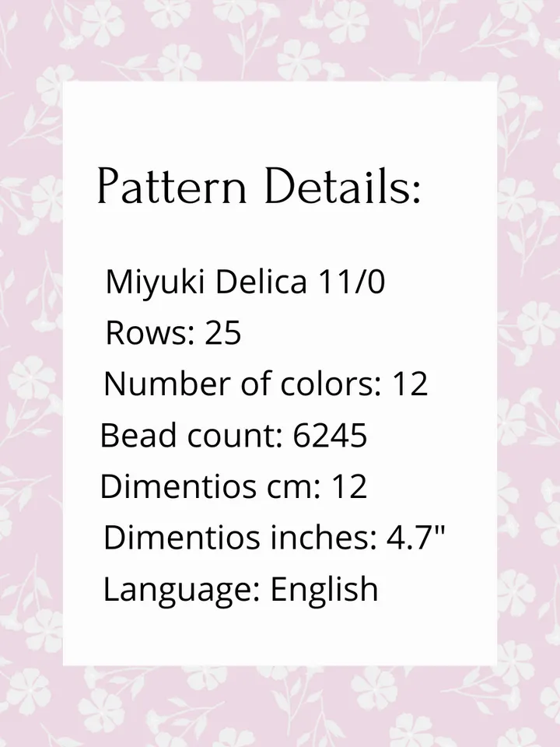Click the word "Delica"
The width and height of the screenshot is (560, 747).
[261, 282]
